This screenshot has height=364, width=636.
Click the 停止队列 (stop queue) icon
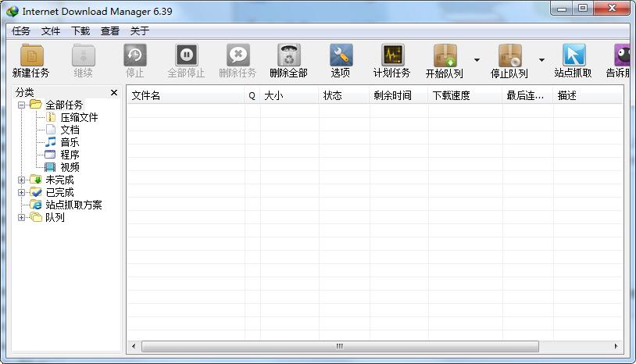click(x=510, y=55)
